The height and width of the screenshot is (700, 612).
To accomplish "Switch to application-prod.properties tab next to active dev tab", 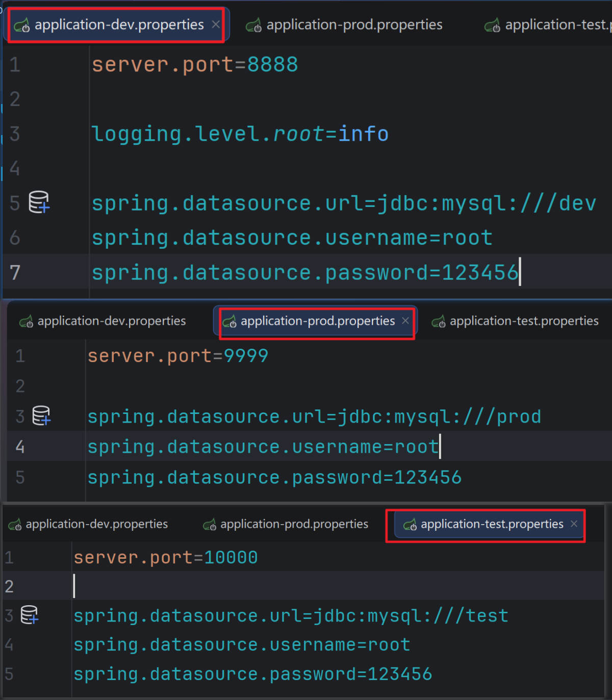I will point(354,24).
